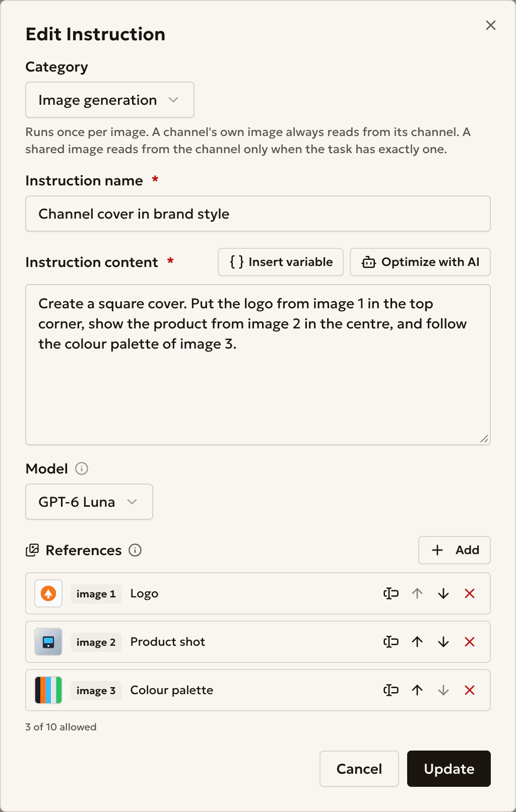This screenshot has height=812, width=516.
Task: Click the Edit Instruction heading
Action: 95,34
